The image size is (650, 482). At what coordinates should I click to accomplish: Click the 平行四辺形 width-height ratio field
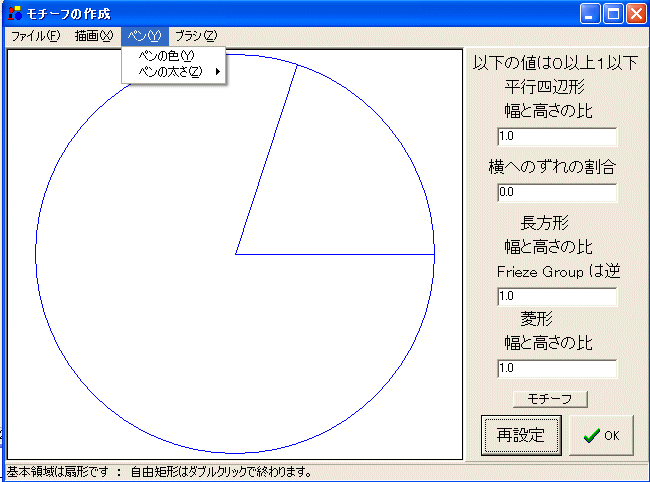pos(557,136)
